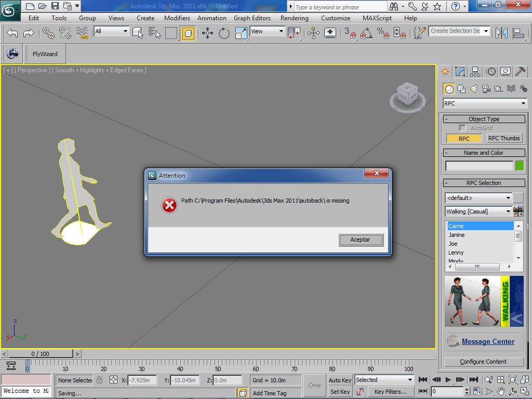The height and width of the screenshot is (399, 532).
Task: Collapse the Object Type rollout
Action: click(484, 119)
